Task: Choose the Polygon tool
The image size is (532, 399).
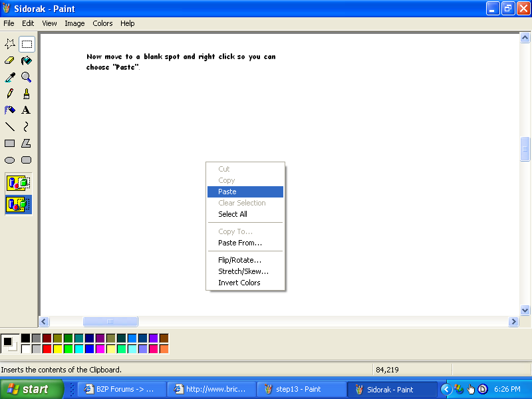Action: 25,143
